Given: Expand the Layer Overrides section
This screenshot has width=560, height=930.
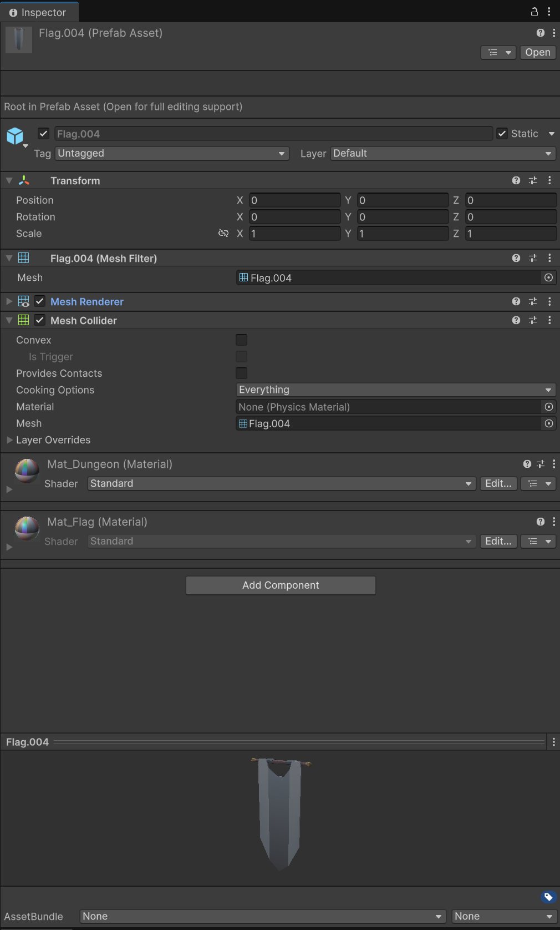Looking at the screenshot, I should 9,440.
